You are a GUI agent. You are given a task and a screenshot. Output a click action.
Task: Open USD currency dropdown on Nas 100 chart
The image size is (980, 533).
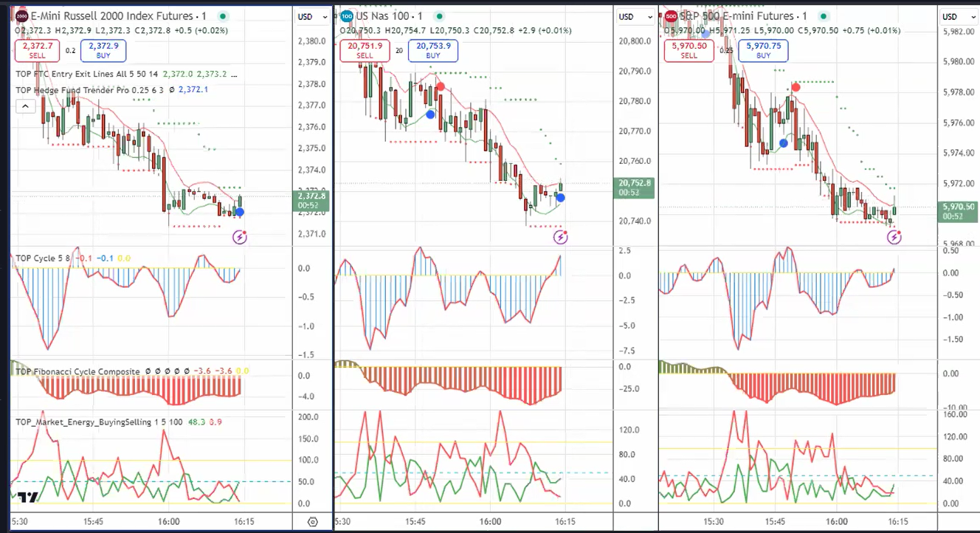coord(635,16)
